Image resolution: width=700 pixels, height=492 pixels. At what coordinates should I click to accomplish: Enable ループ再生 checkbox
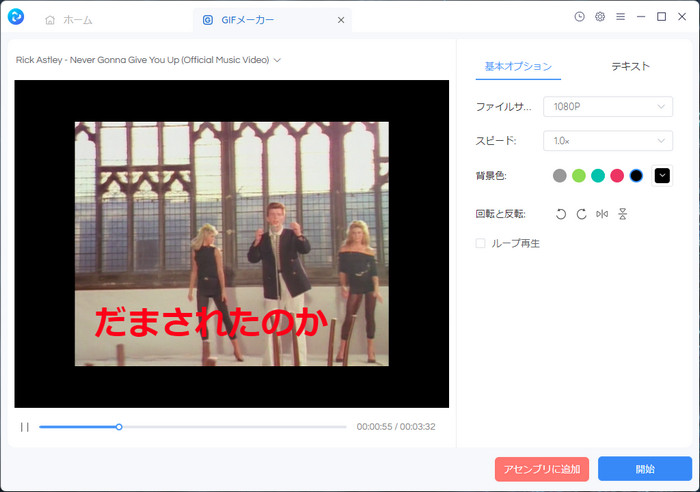[481, 243]
